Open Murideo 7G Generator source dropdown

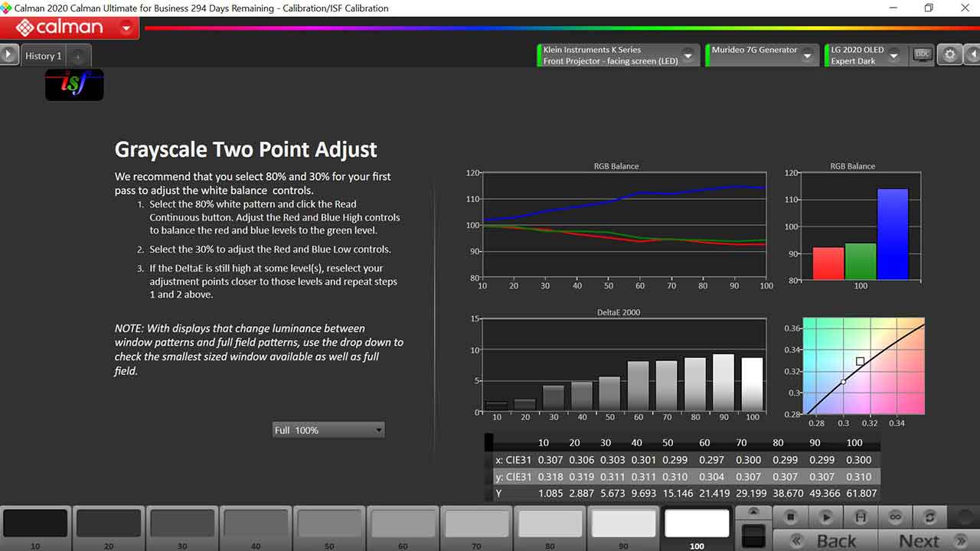point(806,55)
